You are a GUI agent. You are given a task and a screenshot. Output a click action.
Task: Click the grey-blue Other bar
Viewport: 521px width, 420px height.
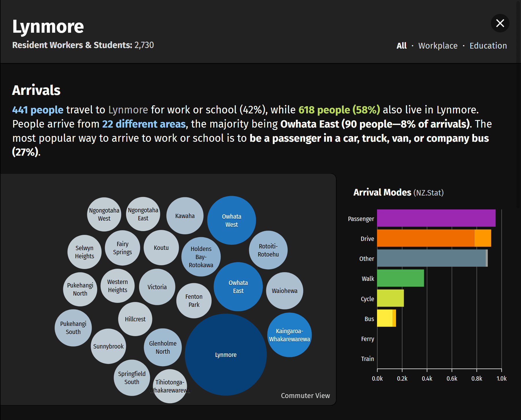point(431,258)
